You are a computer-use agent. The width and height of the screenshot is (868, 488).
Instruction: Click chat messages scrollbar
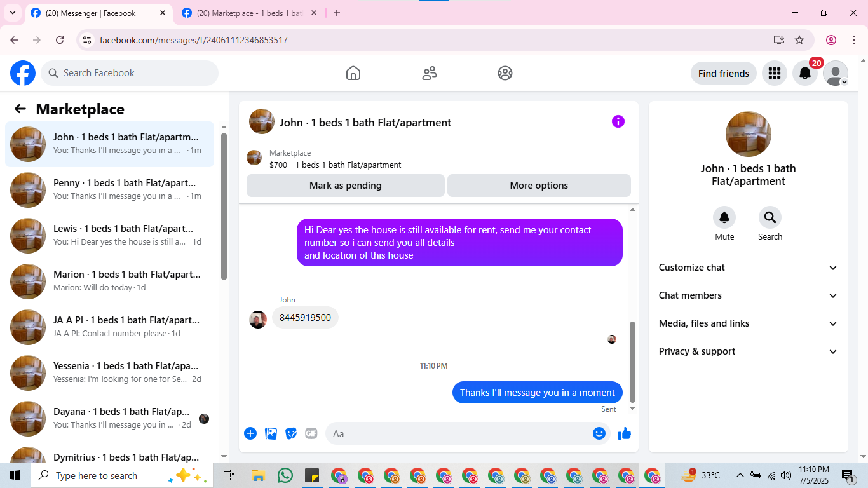click(x=632, y=362)
